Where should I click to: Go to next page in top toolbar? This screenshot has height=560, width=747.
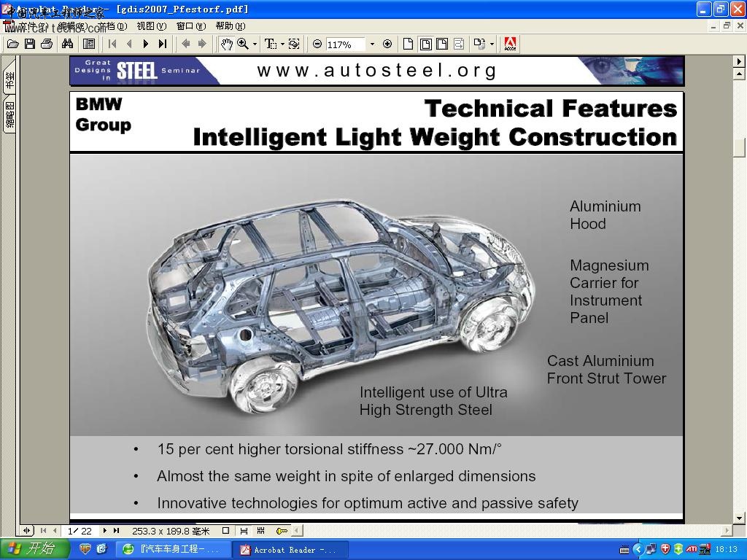click(146, 44)
